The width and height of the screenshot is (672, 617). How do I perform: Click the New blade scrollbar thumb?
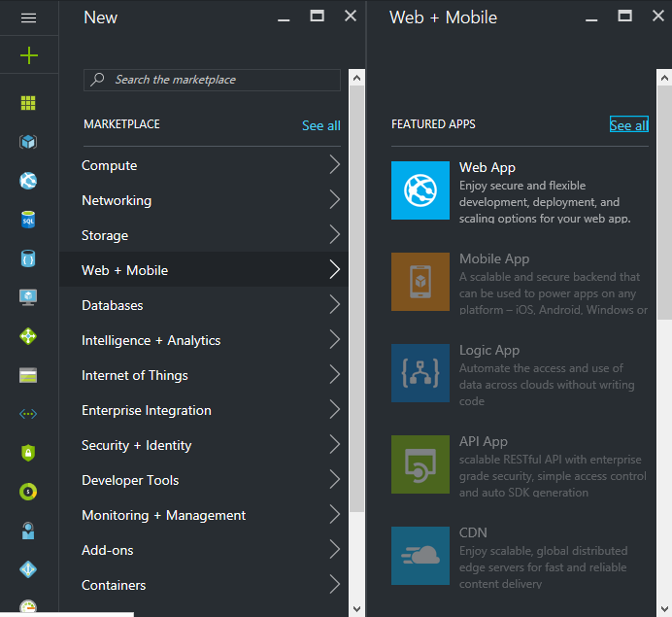(x=356, y=299)
